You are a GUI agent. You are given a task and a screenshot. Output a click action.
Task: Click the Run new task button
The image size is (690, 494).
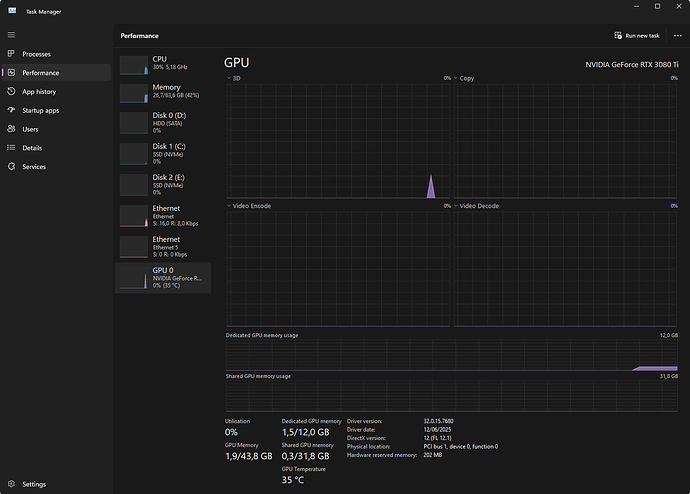[637, 35]
